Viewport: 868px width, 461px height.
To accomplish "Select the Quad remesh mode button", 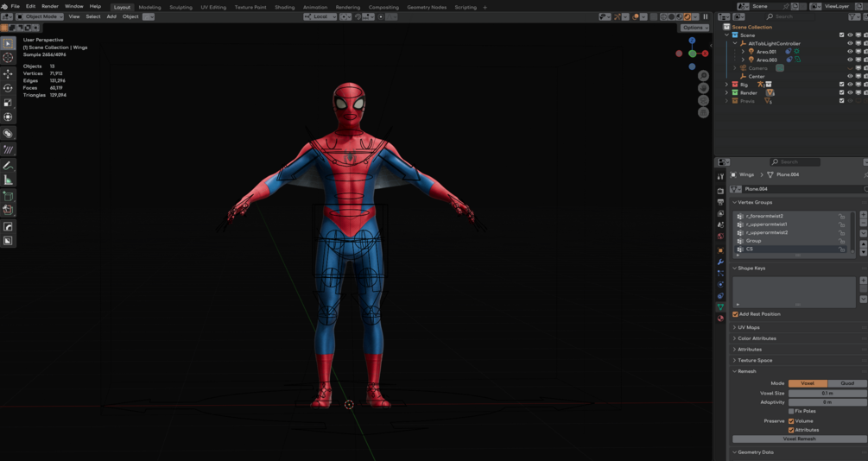I will coord(846,383).
